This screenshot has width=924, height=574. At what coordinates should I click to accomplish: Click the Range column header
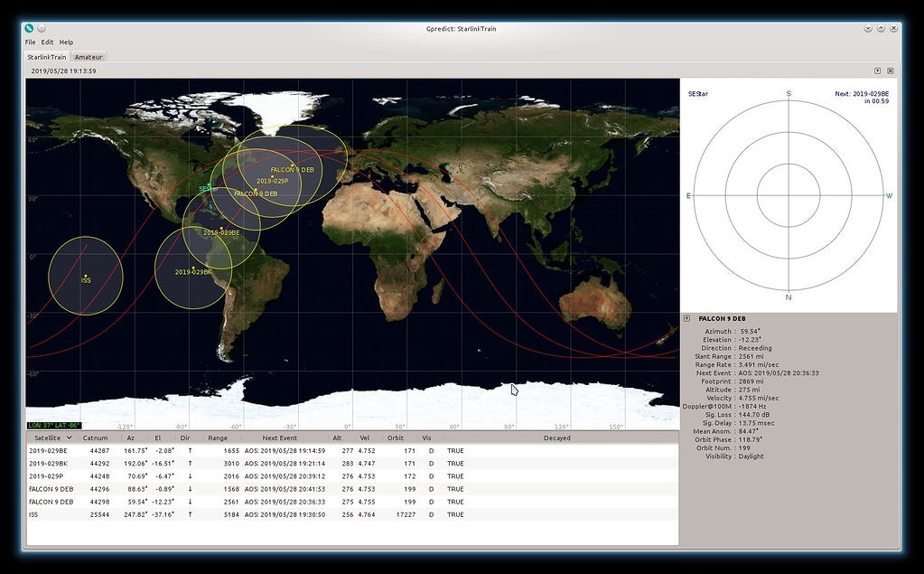point(218,438)
